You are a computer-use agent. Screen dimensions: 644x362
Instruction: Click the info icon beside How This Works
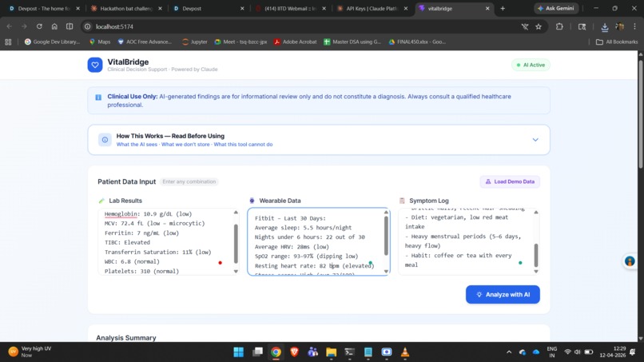pos(105,140)
